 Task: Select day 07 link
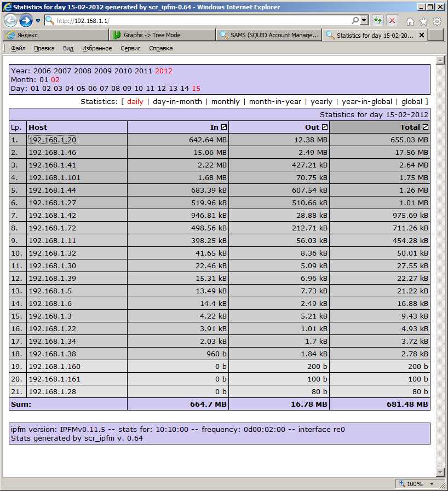tap(104, 88)
